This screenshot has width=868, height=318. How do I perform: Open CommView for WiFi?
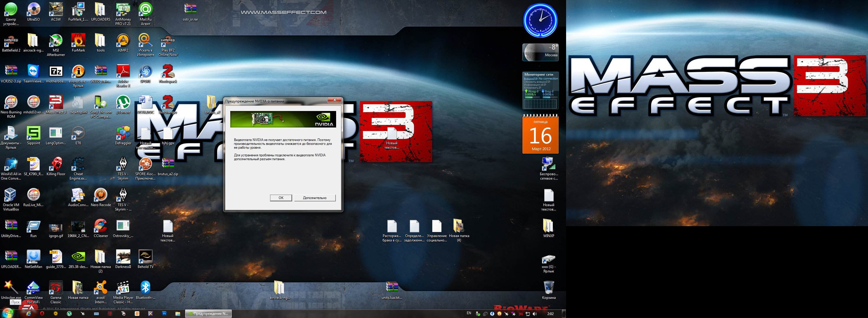pyautogui.click(x=33, y=293)
